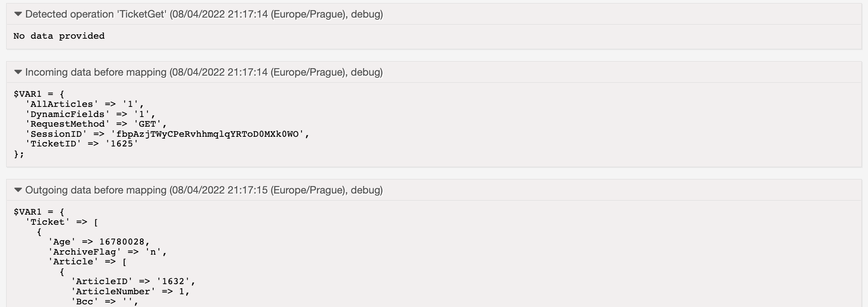Click the 'ArticleID' => '1632' line

[133, 281]
